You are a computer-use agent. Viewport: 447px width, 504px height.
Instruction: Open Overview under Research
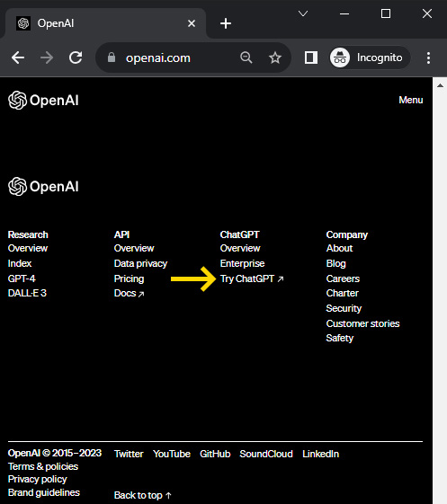(28, 248)
